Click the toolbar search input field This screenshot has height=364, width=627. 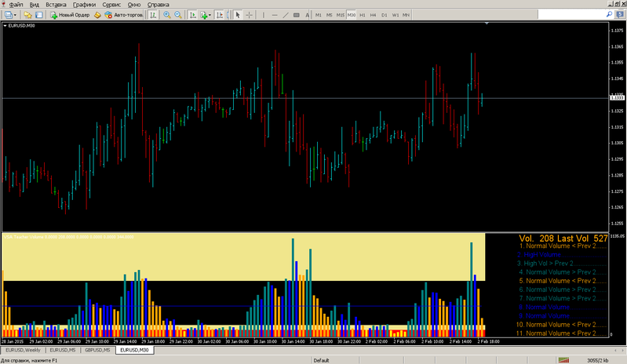[571, 14]
